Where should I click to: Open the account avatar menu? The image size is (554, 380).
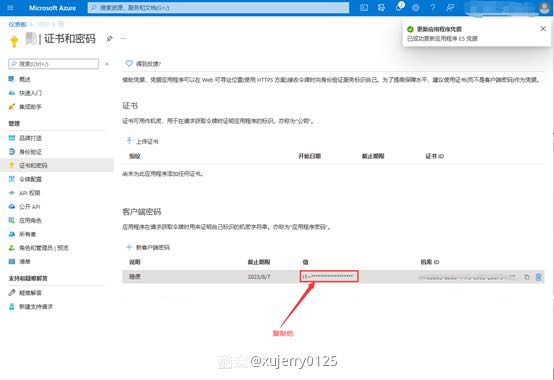point(544,8)
